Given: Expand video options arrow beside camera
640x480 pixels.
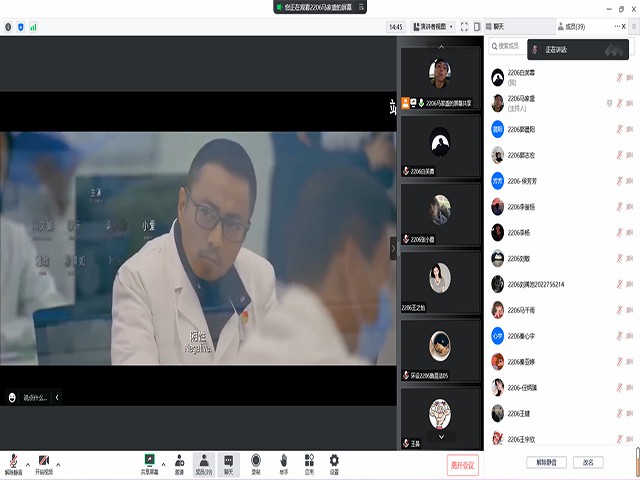Looking at the screenshot, I should coord(58,464).
